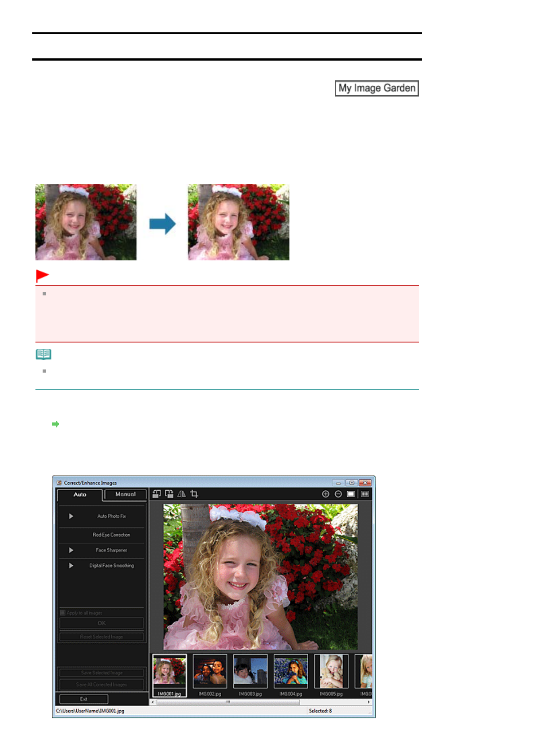Select the IMG004.jpg thumbnail
Image resolution: width=534 pixels, height=756 pixels.
[x=291, y=672]
